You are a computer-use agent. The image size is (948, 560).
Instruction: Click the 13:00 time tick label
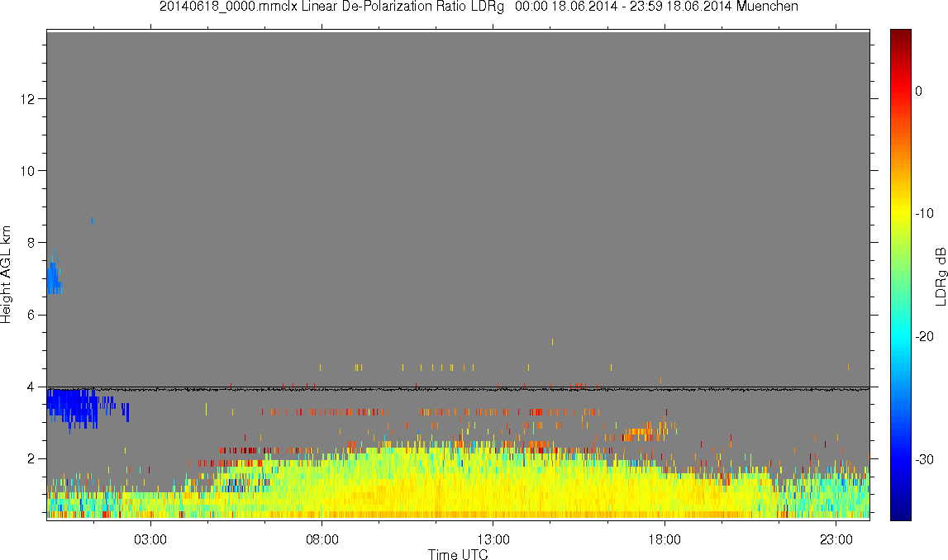pyautogui.click(x=493, y=539)
